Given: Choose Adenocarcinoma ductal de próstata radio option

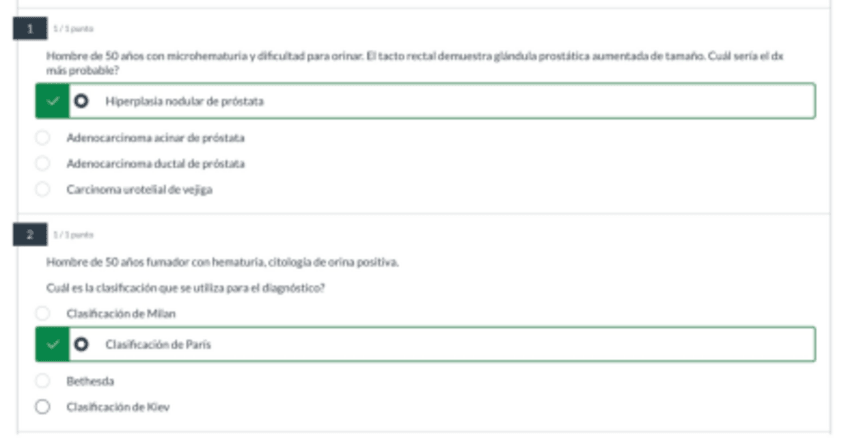Looking at the screenshot, I should click(42, 163).
